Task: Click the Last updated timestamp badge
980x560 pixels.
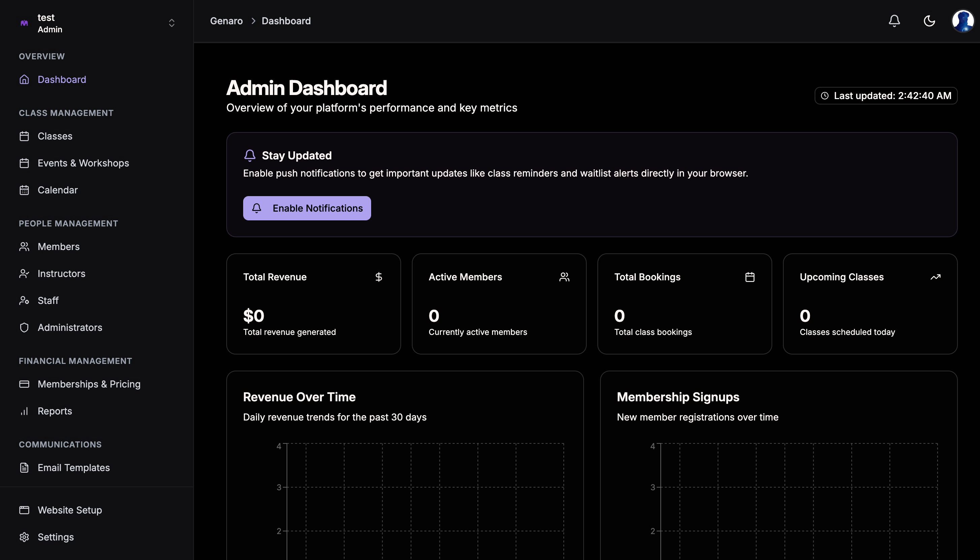Action: coord(885,96)
